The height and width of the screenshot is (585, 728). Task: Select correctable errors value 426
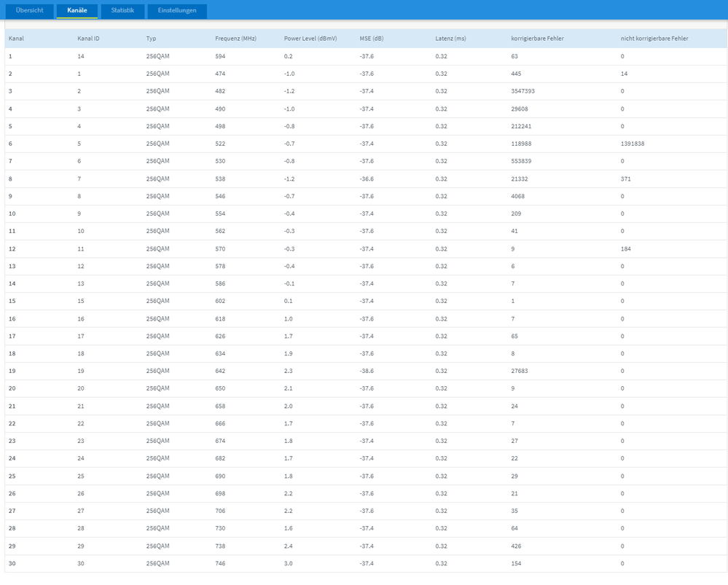(x=516, y=546)
